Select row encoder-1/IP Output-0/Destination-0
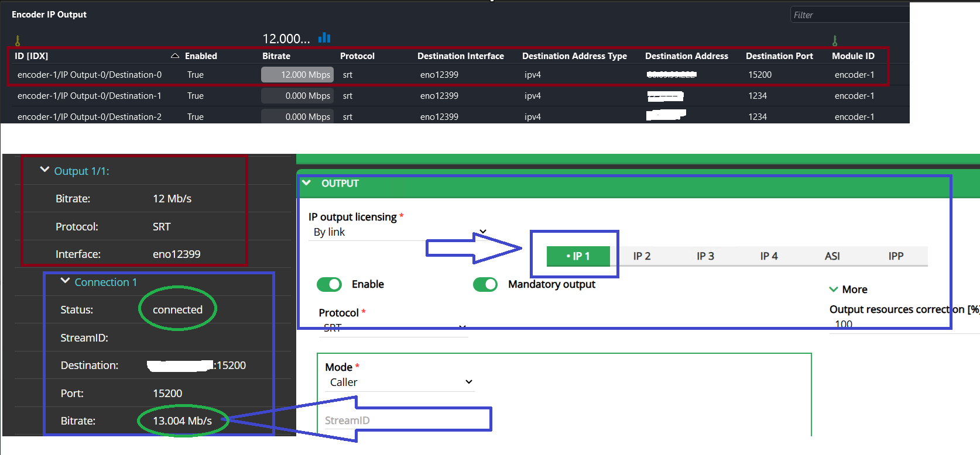Viewport: 980px width, 455px height. pos(90,75)
